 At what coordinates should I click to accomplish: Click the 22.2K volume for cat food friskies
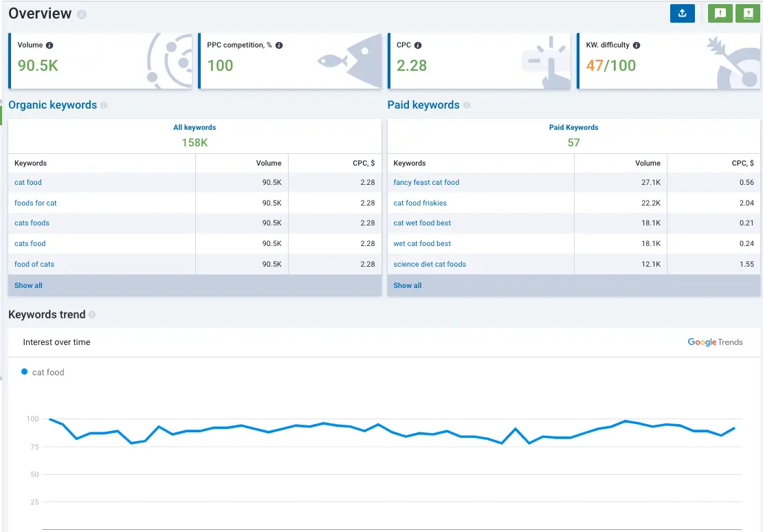650,203
